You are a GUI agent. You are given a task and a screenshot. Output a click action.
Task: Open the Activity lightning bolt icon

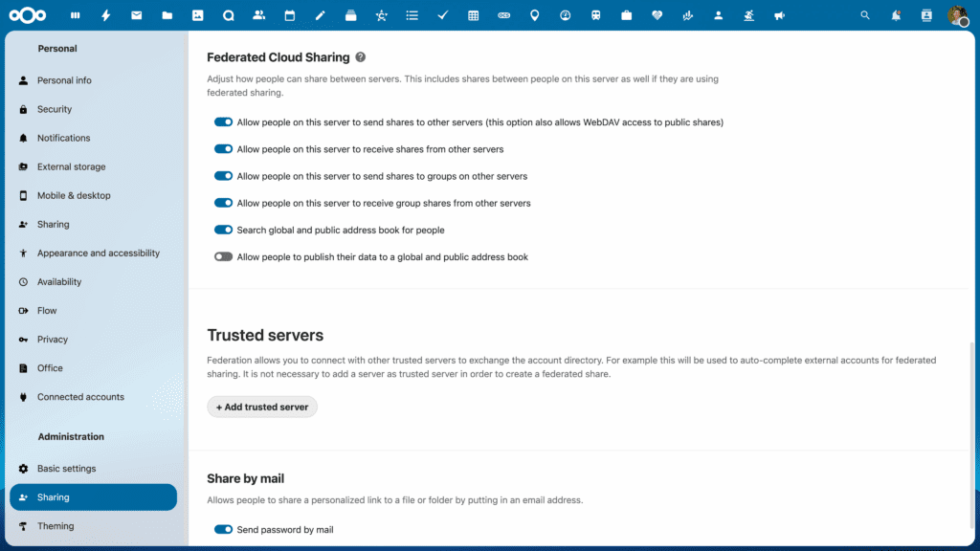click(x=105, y=14)
